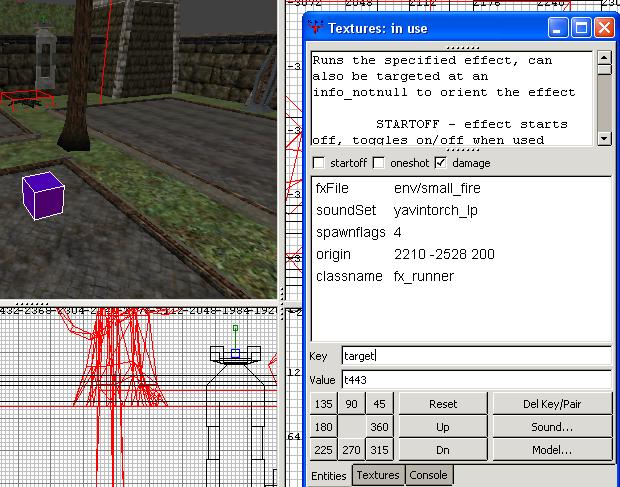This screenshot has width=620, height=487.
Task: Click the Key input field
Action: tap(476, 356)
